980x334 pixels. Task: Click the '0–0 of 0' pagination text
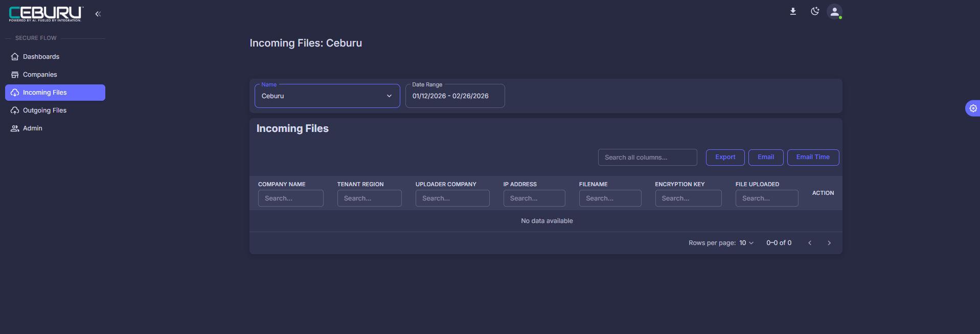click(779, 243)
